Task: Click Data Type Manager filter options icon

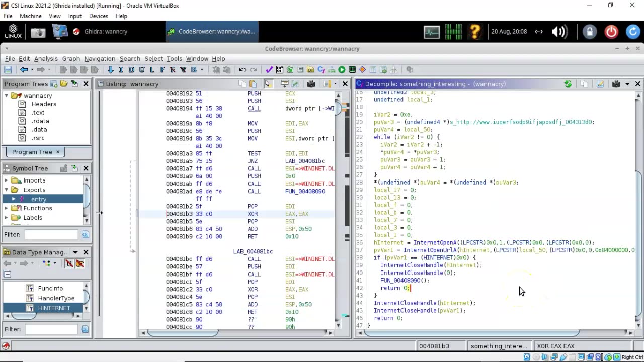Action: [85, 329]
